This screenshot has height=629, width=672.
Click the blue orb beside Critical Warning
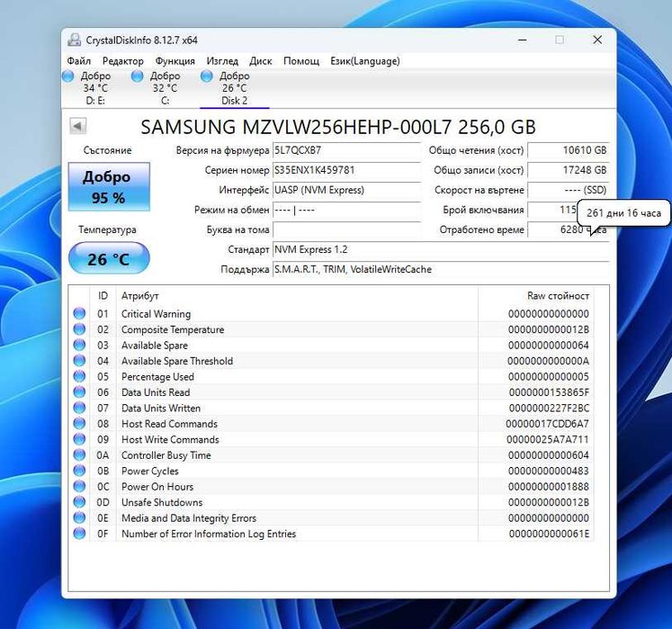[x=79, y=313]
